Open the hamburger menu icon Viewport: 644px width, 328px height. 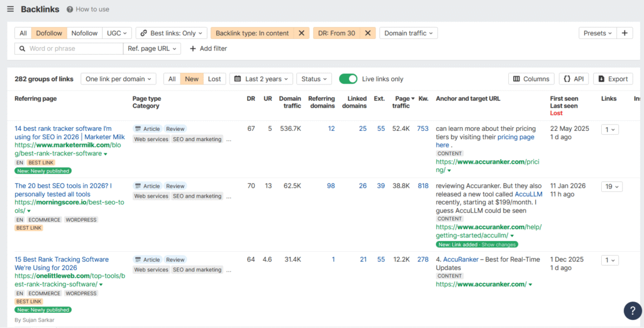point(10,9)
